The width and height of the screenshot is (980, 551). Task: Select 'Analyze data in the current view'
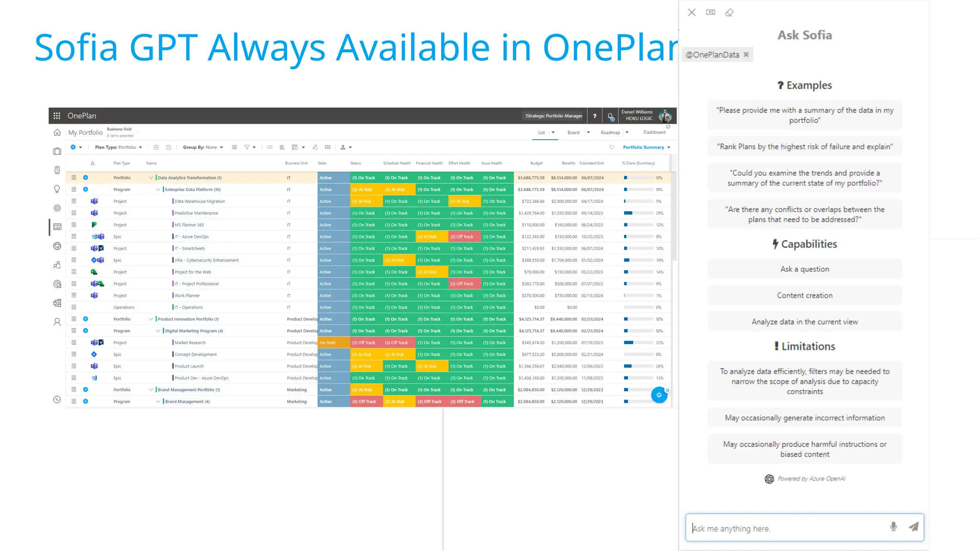804,322
